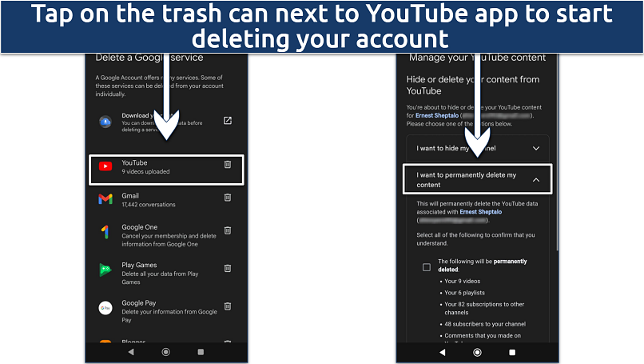Tap 'Your 9 videos' bullet item

click(x=462, y=282)
